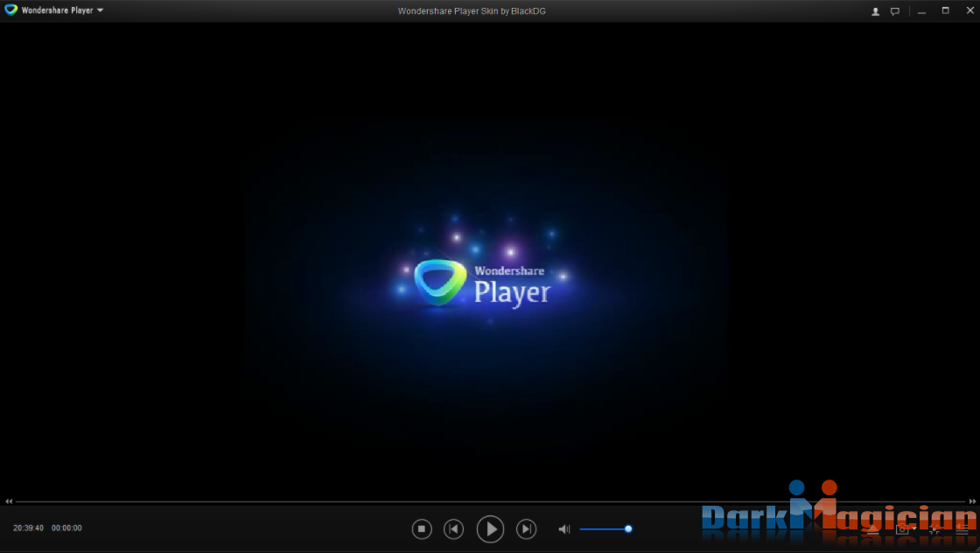Click the 00:00:00 duration display
This screenshot has height=553, width=980.
66,528
